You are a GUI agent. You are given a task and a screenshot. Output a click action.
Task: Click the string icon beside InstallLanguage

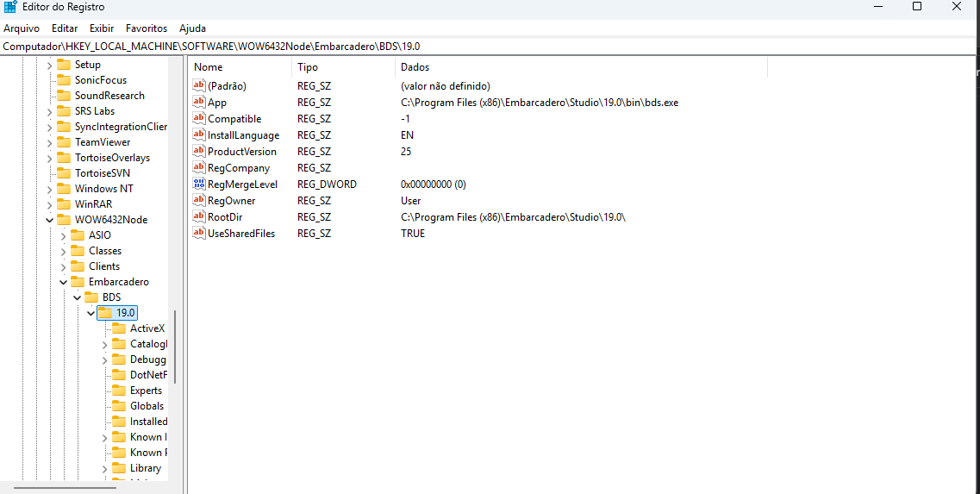pos(199,134)
